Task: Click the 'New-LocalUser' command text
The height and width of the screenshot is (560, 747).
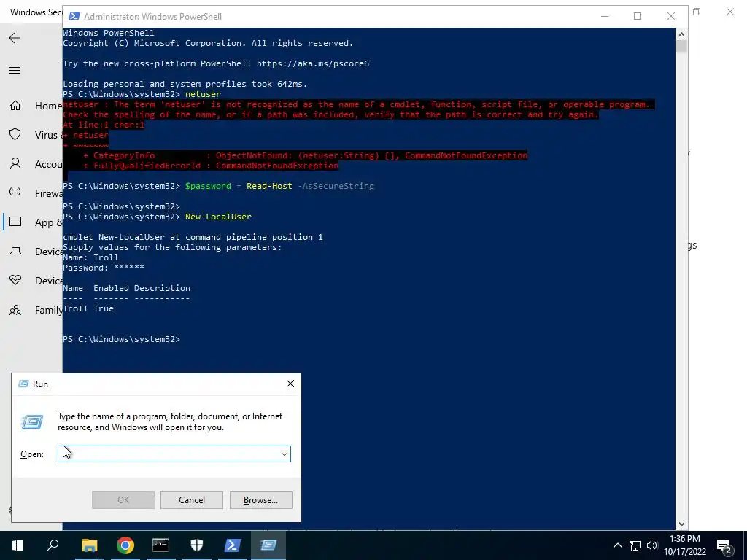Action: coord(218,217)
